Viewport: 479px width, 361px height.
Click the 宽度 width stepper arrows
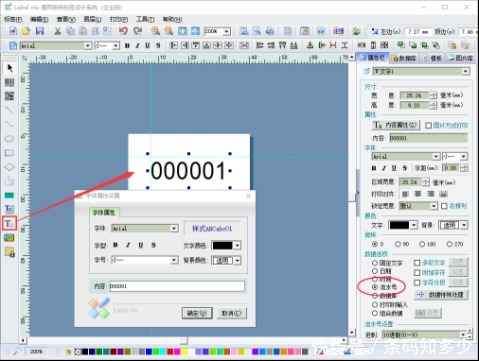click(x=433, y=96)
